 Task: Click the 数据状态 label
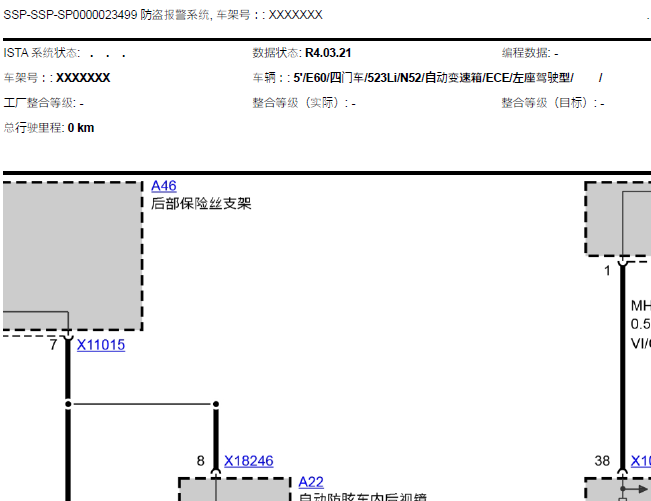point(277,53)
